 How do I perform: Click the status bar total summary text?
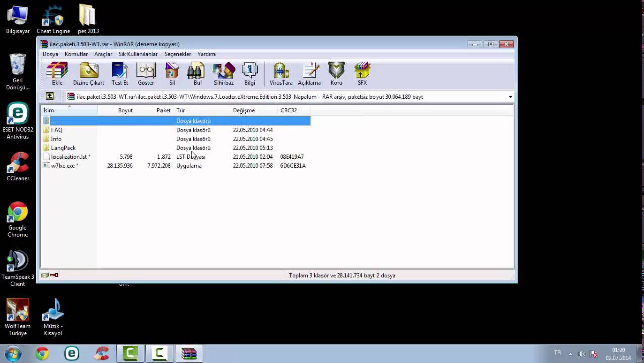342,275
